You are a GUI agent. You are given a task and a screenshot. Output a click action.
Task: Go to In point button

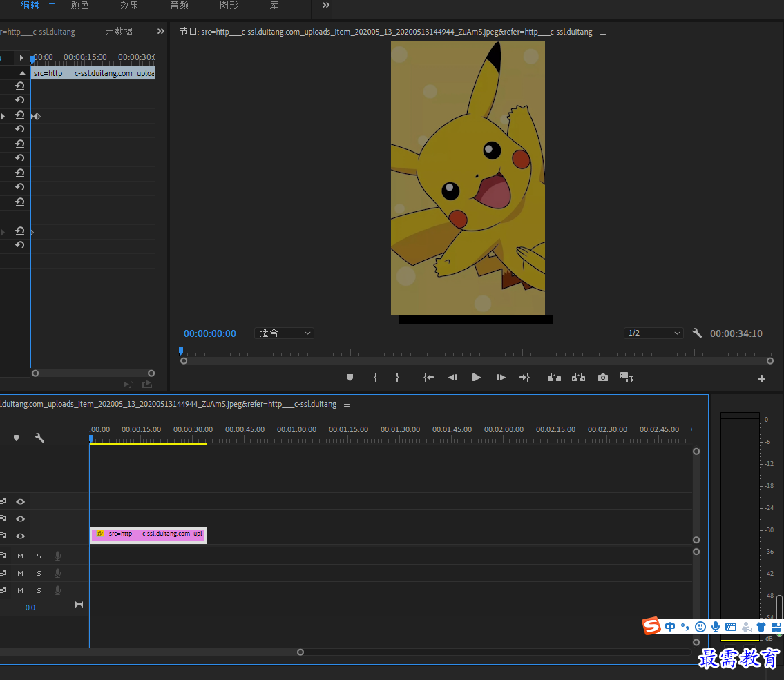click(x=428, y=378)
